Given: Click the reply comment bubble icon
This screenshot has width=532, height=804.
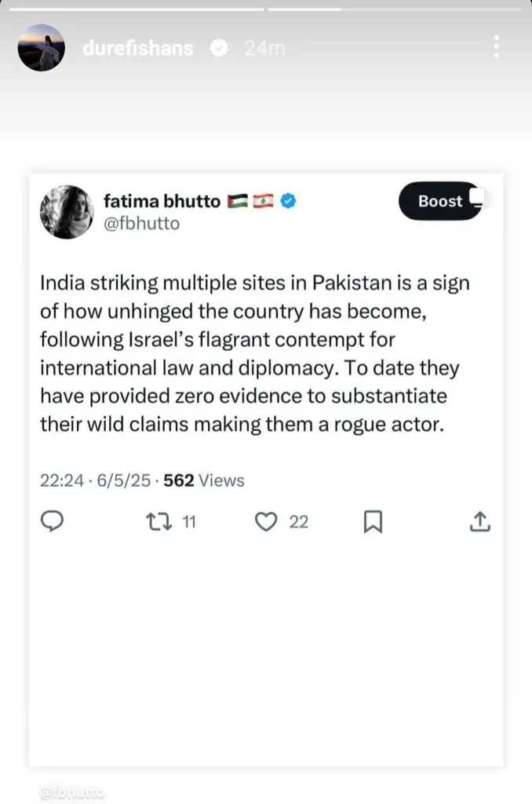Looking at the screenshot, I should 51,521.
